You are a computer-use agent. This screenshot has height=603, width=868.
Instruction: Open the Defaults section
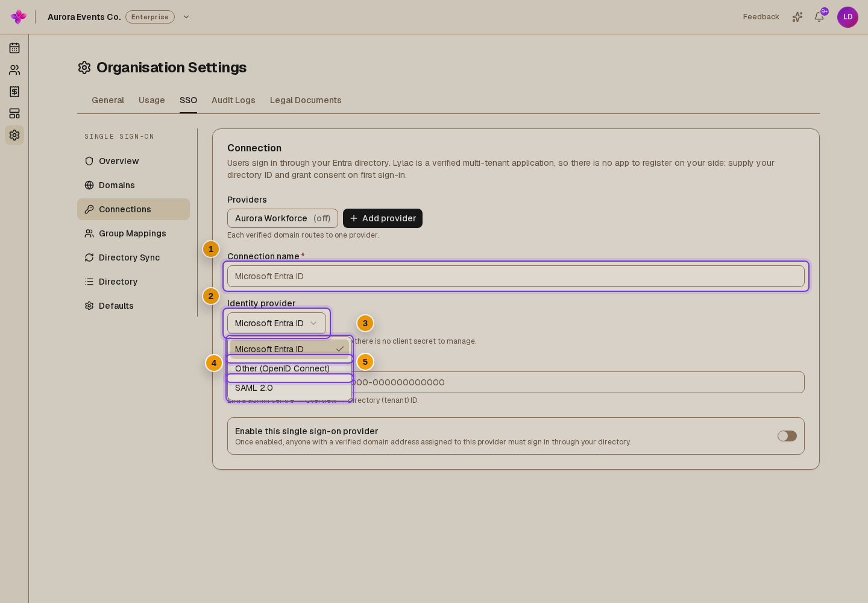[x=133, y=306]
